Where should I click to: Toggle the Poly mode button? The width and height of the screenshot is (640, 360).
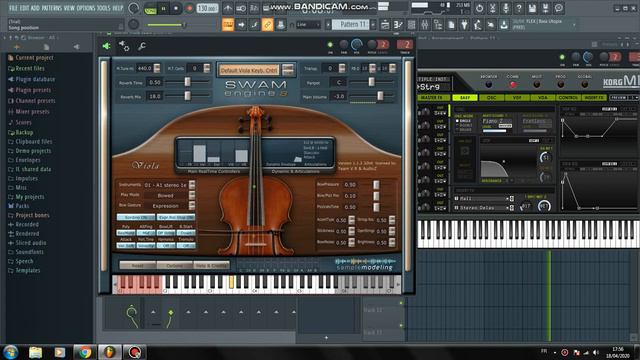click(126, 233)
